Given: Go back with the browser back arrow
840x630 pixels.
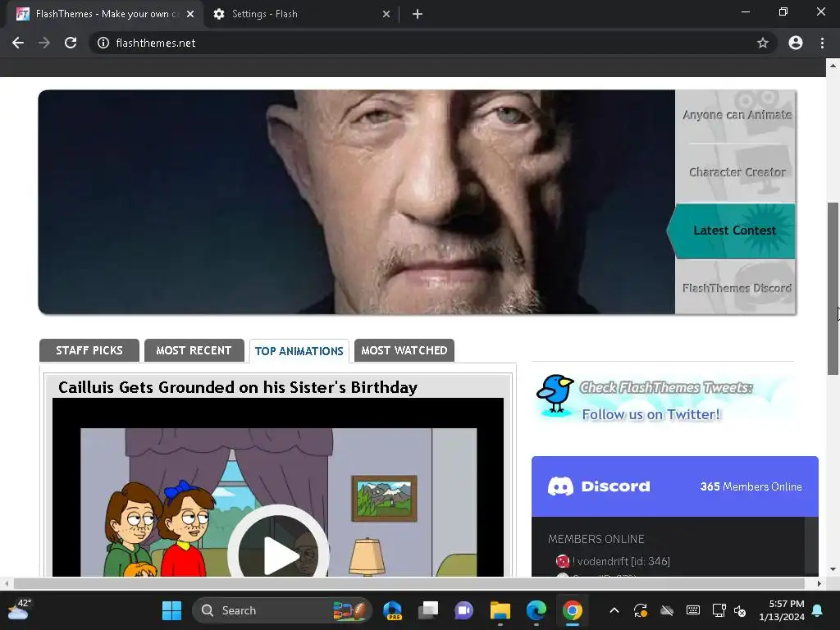Looking at the screenshot, I should pyautogui.click(x=18, y=43).
